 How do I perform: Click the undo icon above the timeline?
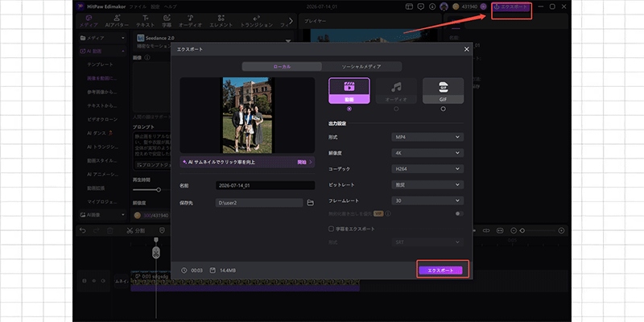coord(83,231)
